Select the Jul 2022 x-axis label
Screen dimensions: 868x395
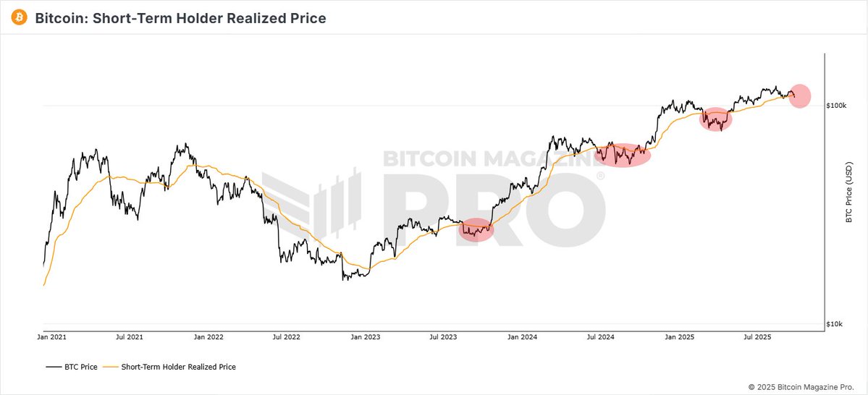287,336
